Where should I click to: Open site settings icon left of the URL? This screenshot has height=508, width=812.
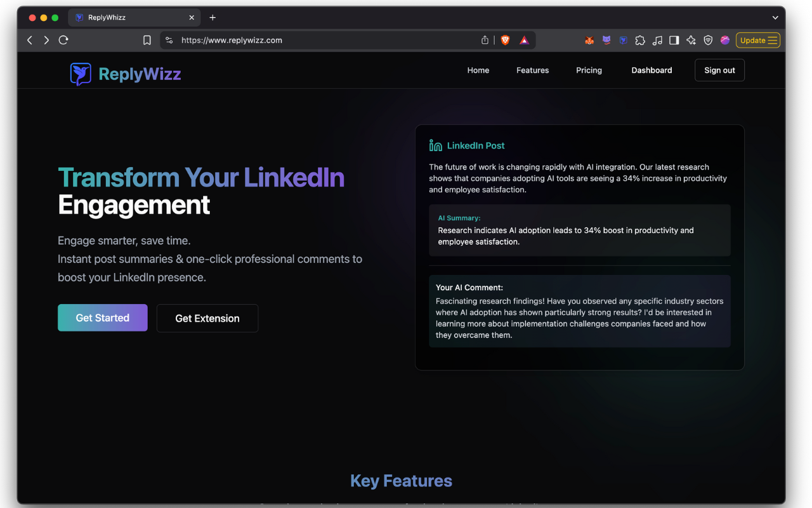click(x=169, y=40)
